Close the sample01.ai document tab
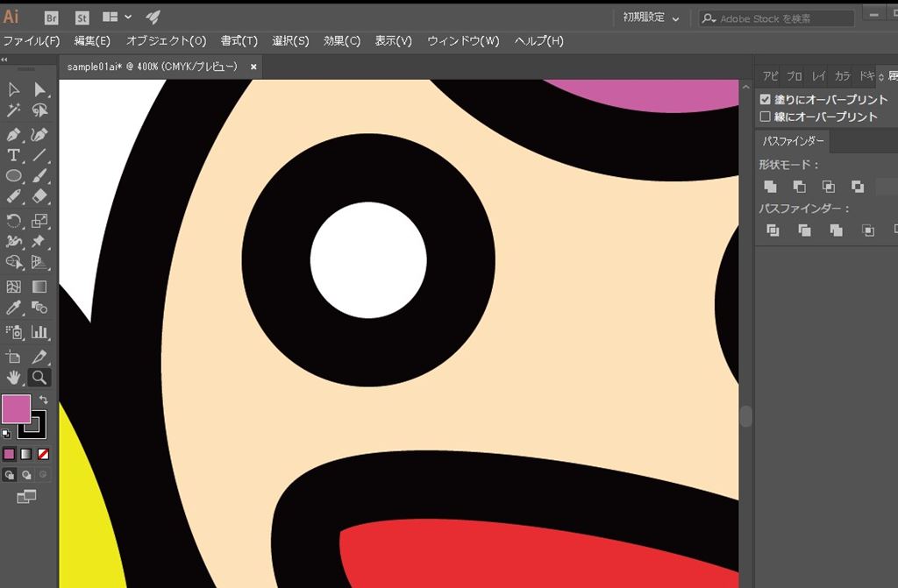The width and height of the screenshot is (898, 588). coord(253,67)
